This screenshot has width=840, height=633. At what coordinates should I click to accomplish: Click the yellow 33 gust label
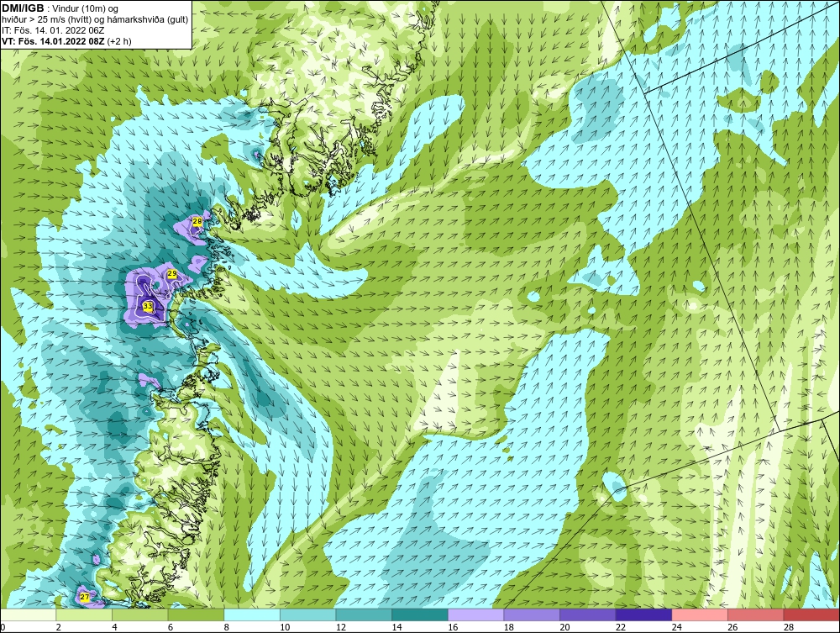(148, 306)
